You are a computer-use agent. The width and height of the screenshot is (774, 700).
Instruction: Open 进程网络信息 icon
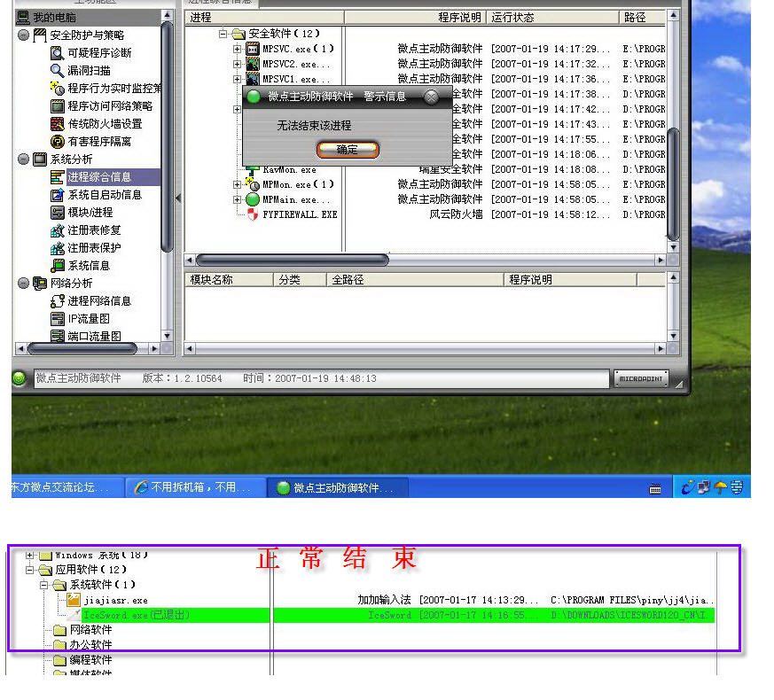pos(58,301)
